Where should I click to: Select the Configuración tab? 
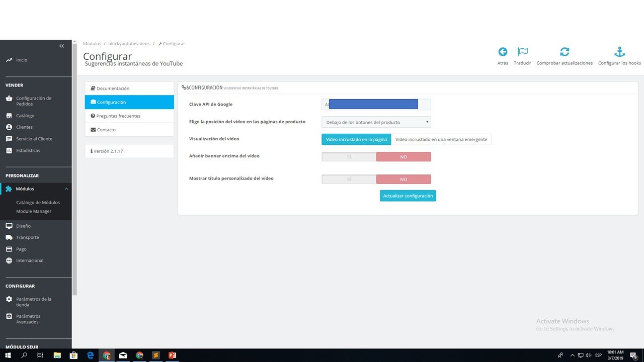pos(129,102)
